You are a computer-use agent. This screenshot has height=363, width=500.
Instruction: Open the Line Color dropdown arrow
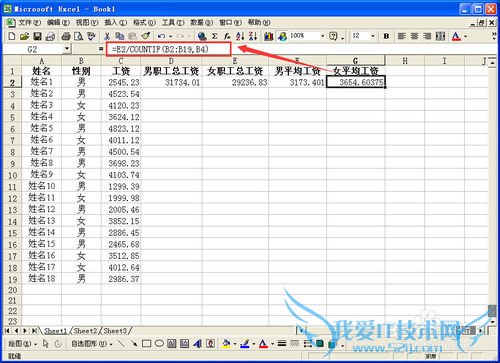pos(254,343)
